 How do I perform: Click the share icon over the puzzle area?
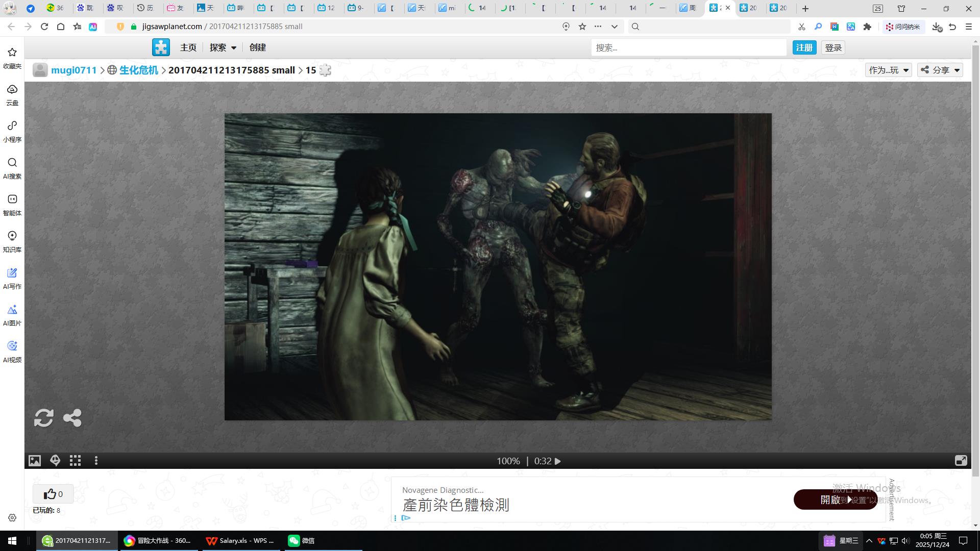click(x=72, y=418)
